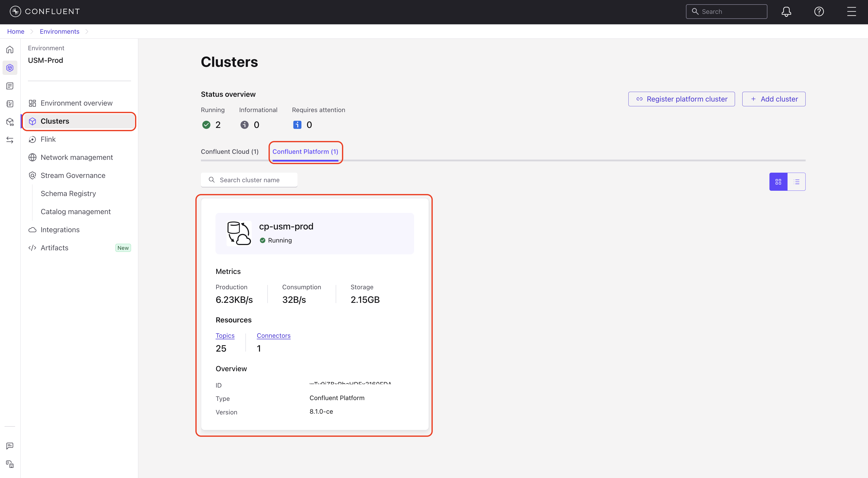Click the Add cluster button
Viewport: 868px width, 478px height.
click(774, 99)
